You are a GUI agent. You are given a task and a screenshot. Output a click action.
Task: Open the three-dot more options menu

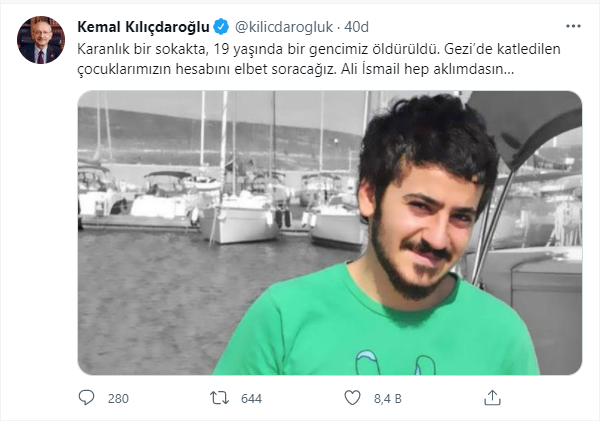[x=573, y=26]
